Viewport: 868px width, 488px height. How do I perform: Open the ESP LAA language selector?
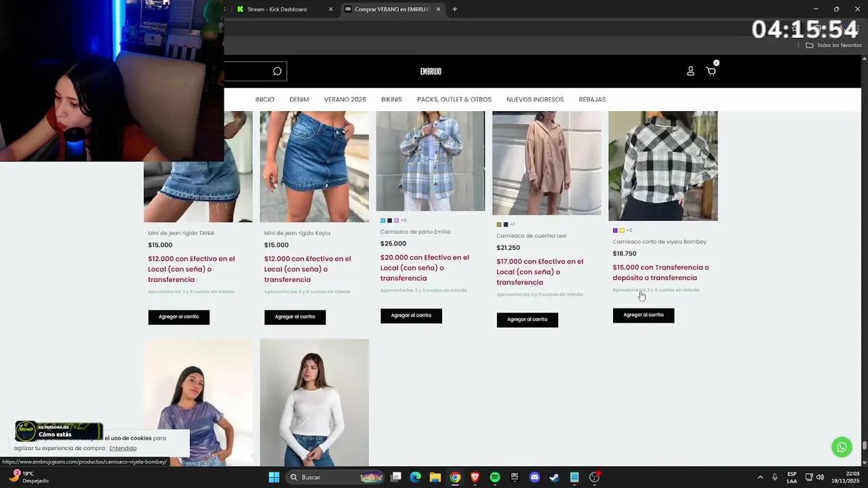[x=792, y=477]
